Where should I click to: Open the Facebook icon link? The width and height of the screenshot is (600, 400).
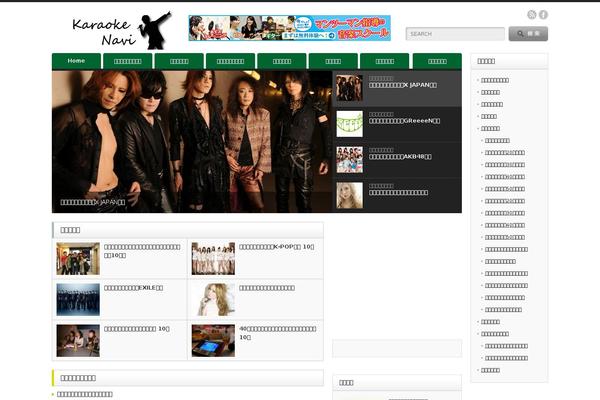click(x=544, y=14)
